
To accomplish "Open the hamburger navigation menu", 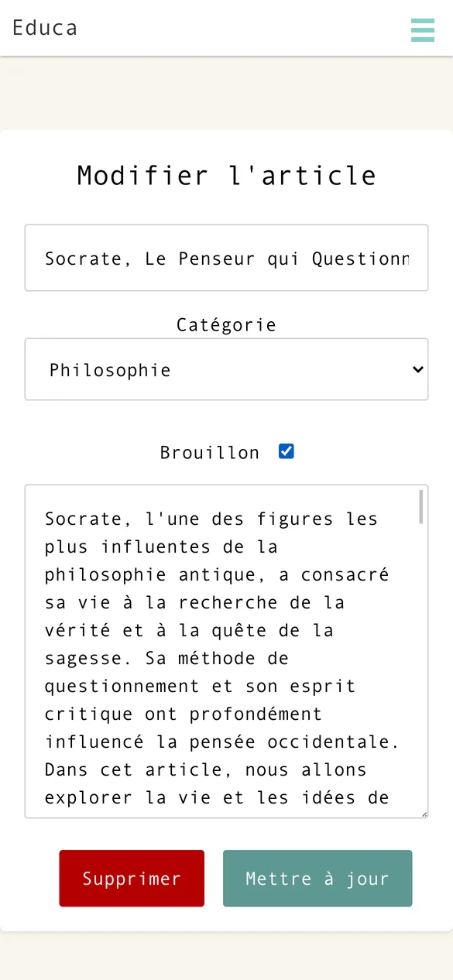I will [x=423, y=30].
